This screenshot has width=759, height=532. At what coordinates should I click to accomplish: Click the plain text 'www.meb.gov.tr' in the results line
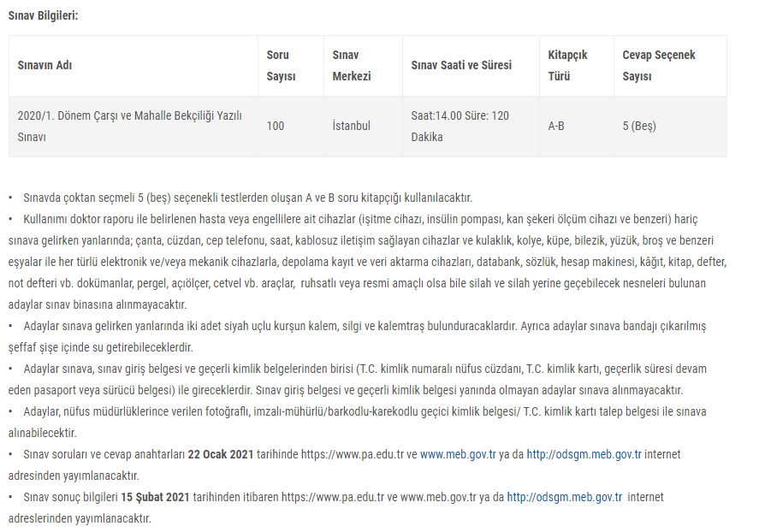coord(438,497)
